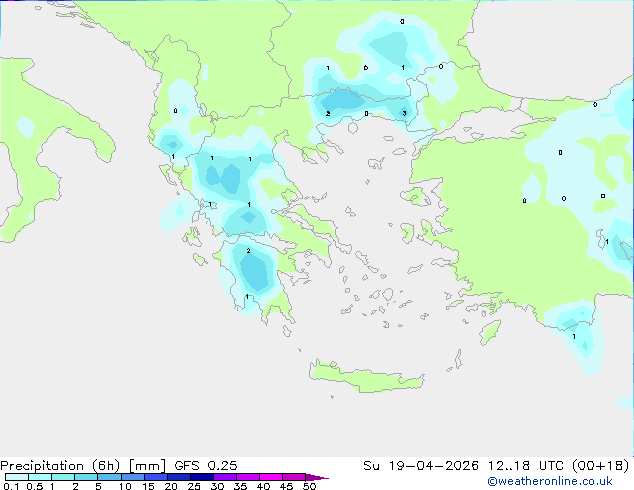Pick the 15–20 mm legend swatch
This screenshot has height=490, width=634.
pos(156,477)
